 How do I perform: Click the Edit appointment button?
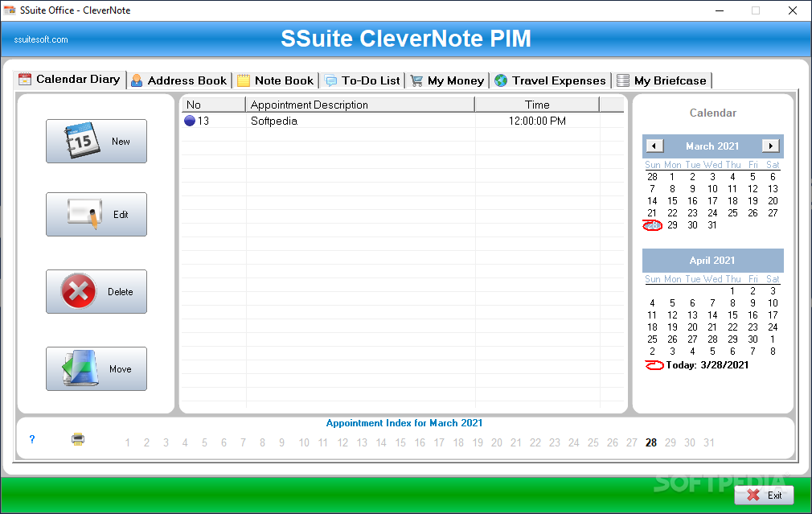[96, 215]
